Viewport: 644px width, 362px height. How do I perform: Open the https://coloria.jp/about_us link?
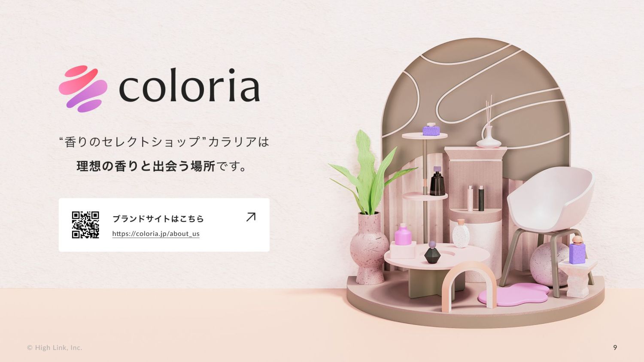click(156, 234)
